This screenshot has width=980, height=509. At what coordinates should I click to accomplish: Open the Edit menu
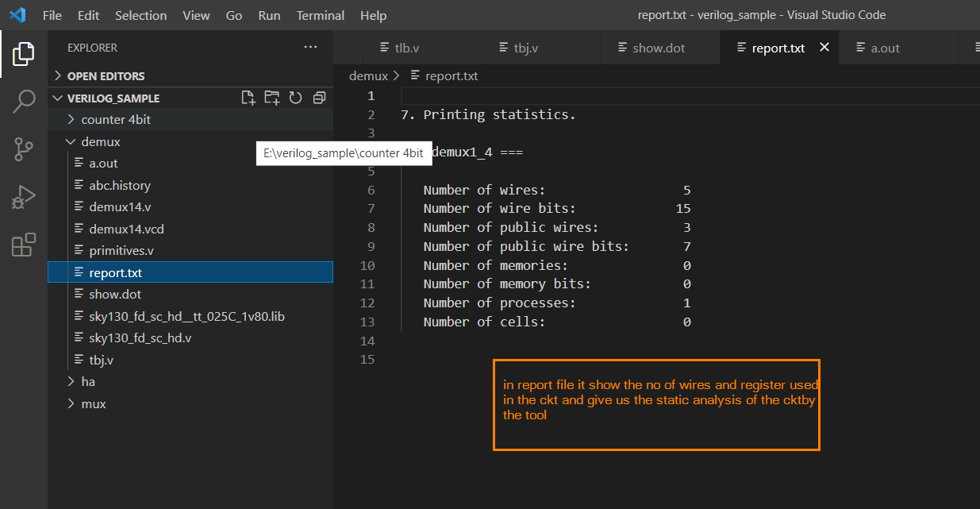coord(89,15)
